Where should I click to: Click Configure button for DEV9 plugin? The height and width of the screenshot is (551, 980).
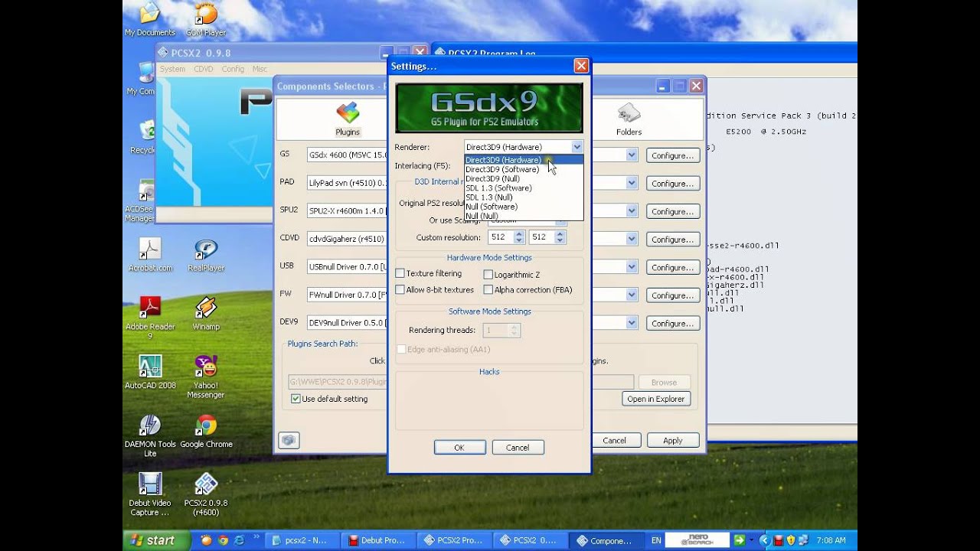pyautogui.click(x=673, y=324)
